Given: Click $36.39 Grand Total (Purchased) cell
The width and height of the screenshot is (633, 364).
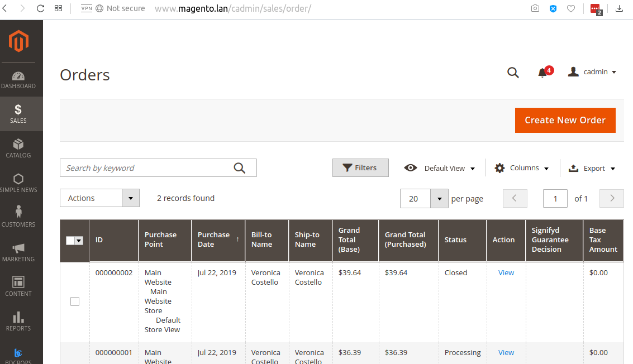Looking at the screenshot, I should 396,353.
